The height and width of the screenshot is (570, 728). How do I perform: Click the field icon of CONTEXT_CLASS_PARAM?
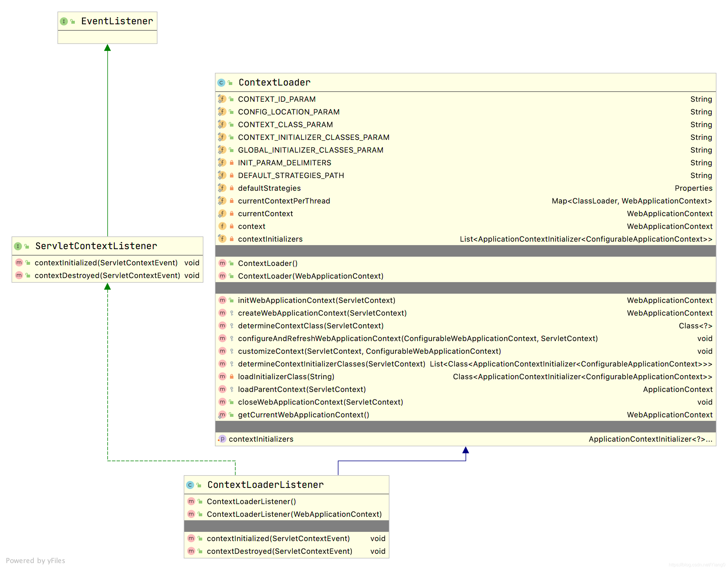pyautogui.click(x=222, y=124)
